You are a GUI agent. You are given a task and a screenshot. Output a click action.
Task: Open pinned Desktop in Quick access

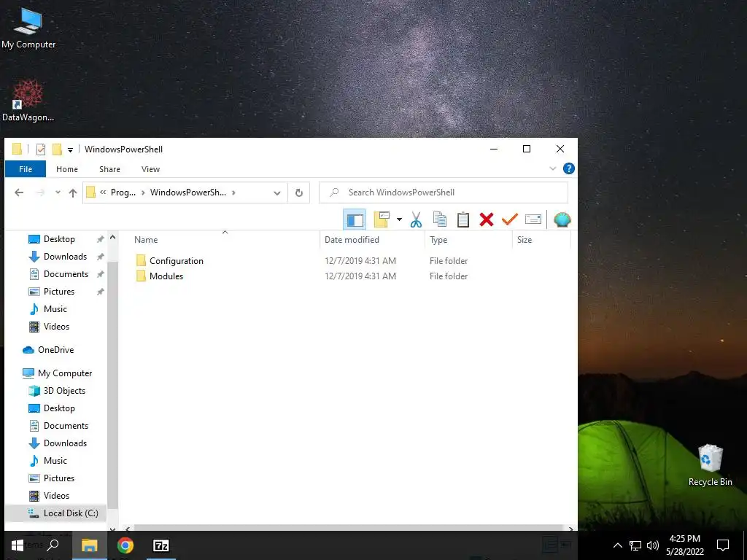click(x=59, y=239)
